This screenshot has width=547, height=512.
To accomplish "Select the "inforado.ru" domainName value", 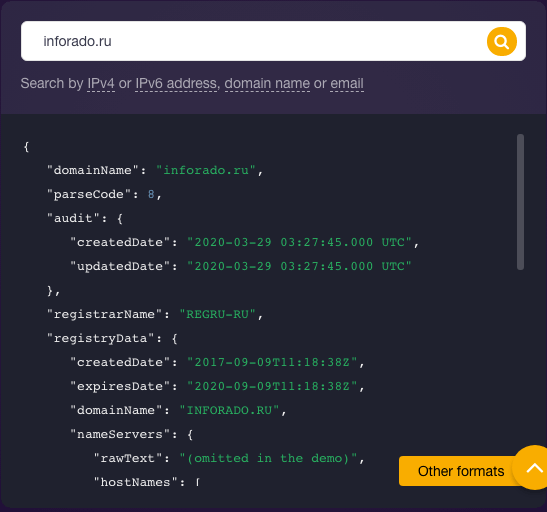I will [x=205, y=170].
